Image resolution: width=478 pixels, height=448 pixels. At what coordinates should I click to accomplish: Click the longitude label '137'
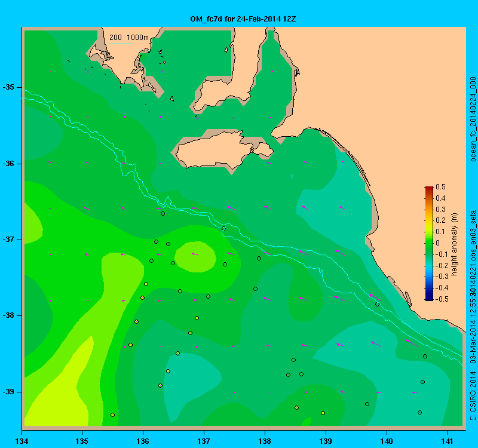tap(204, 441)
